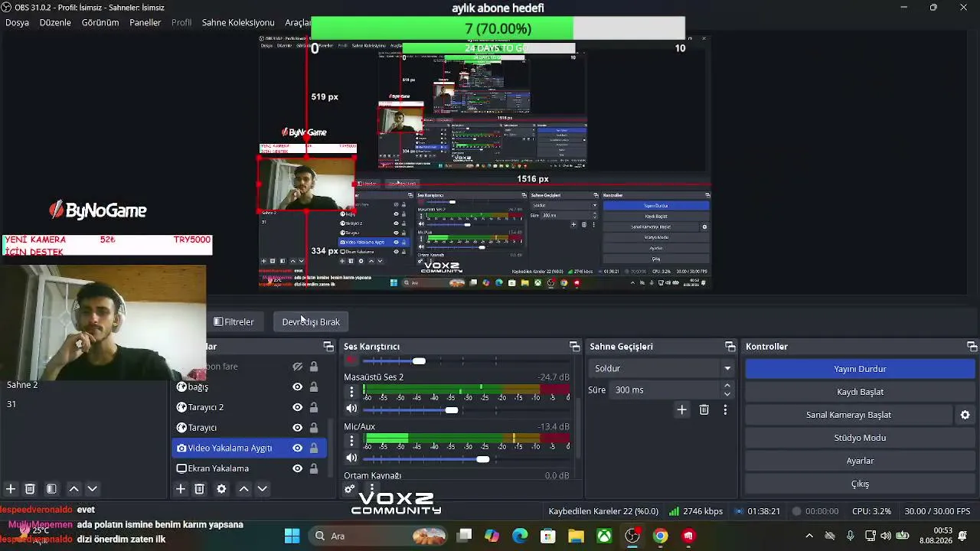Undock the Kontroller panel

point(972,347)
